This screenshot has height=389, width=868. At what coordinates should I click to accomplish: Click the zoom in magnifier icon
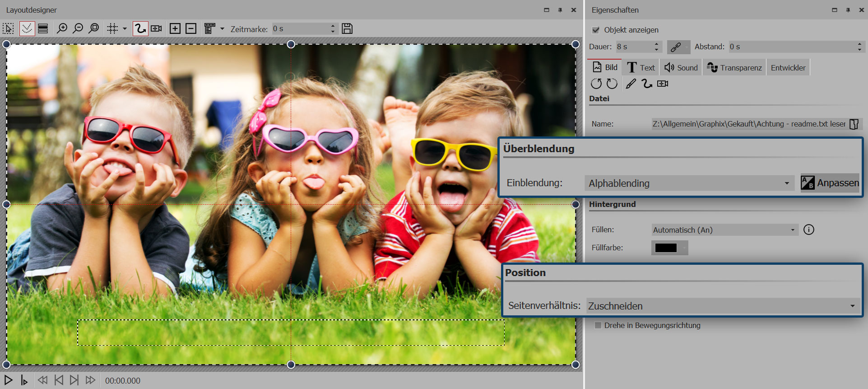click(62, 29)
